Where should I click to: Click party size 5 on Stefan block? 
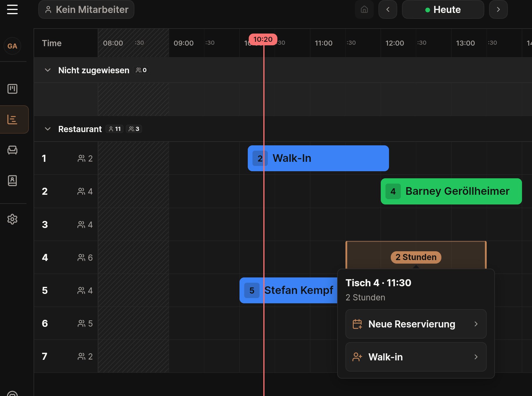(252, 290)
